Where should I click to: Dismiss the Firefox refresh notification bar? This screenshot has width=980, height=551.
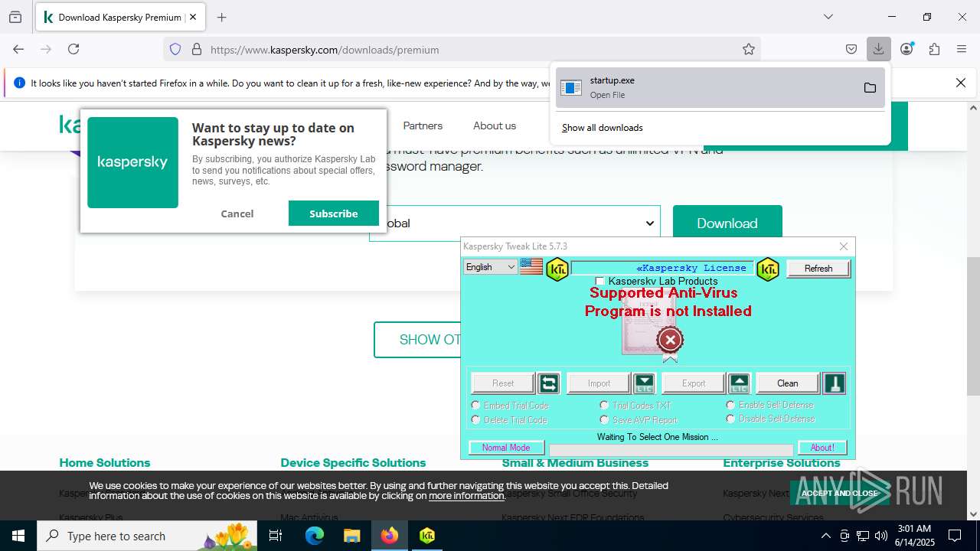tap(961, 83)
